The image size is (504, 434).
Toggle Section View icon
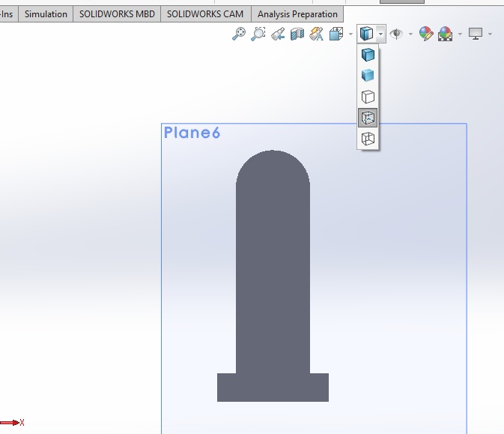[297, 34]
